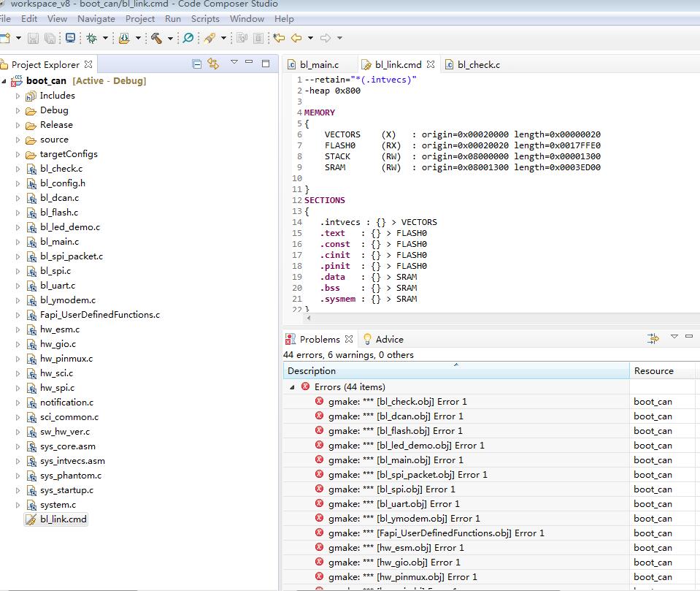Open the Build hammer dropdown arrow
700x591 pixels.
tap(170, 38)
